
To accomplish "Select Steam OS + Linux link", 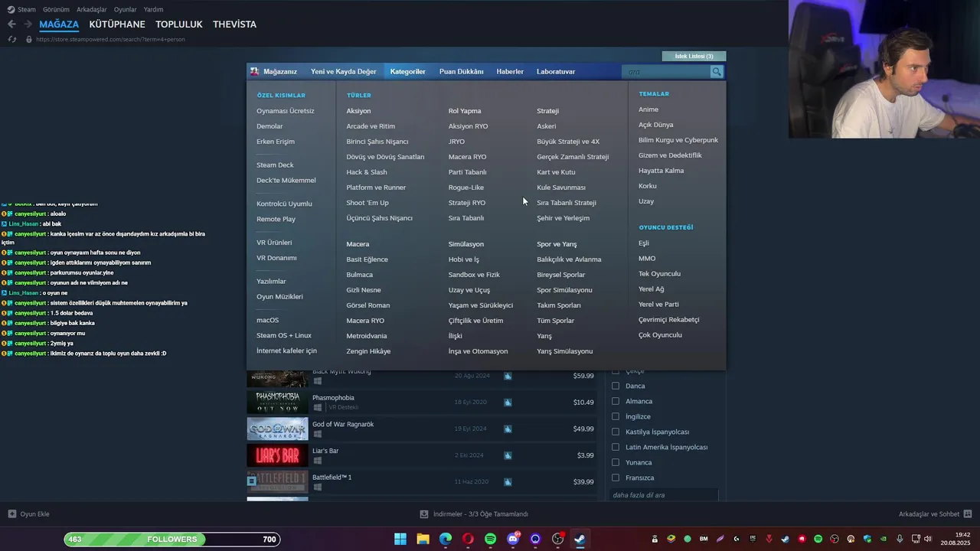I will (284, 335).
